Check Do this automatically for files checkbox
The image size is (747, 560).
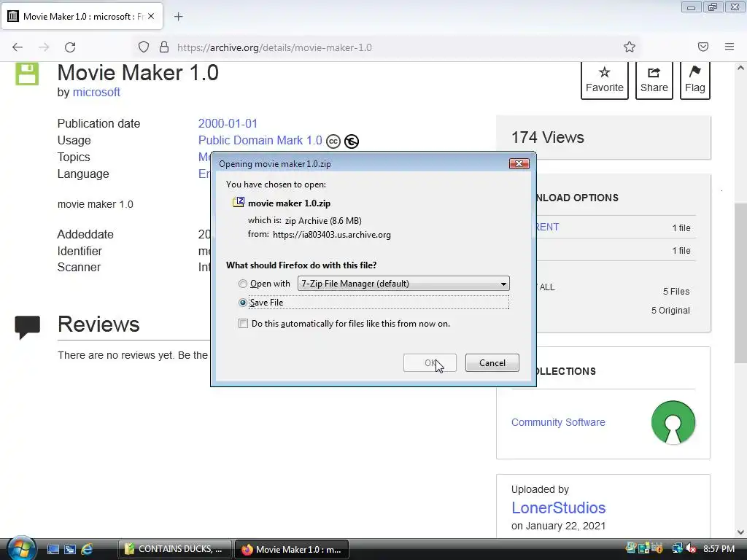(x=244, y=324)
